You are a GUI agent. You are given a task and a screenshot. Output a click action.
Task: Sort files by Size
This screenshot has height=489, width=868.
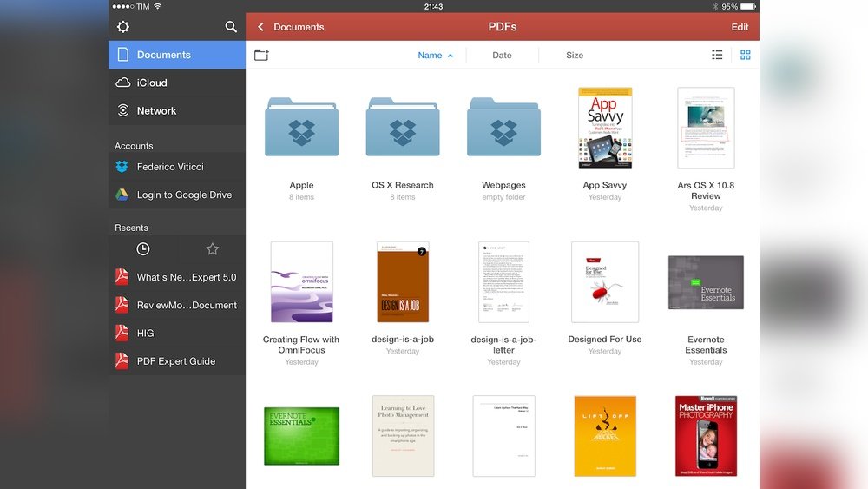[574, 55]
